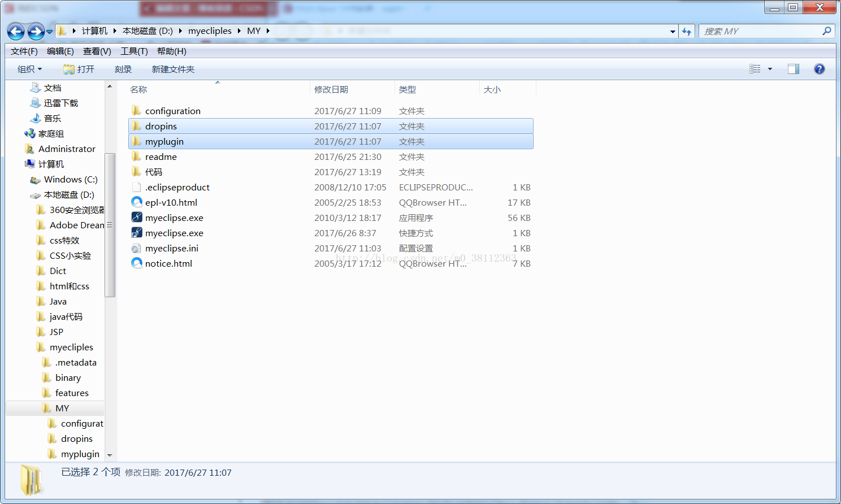Select the dropins folder icon in file list
Image resolution: width=841 pixels, height=504 pixels.
[136, 126]
